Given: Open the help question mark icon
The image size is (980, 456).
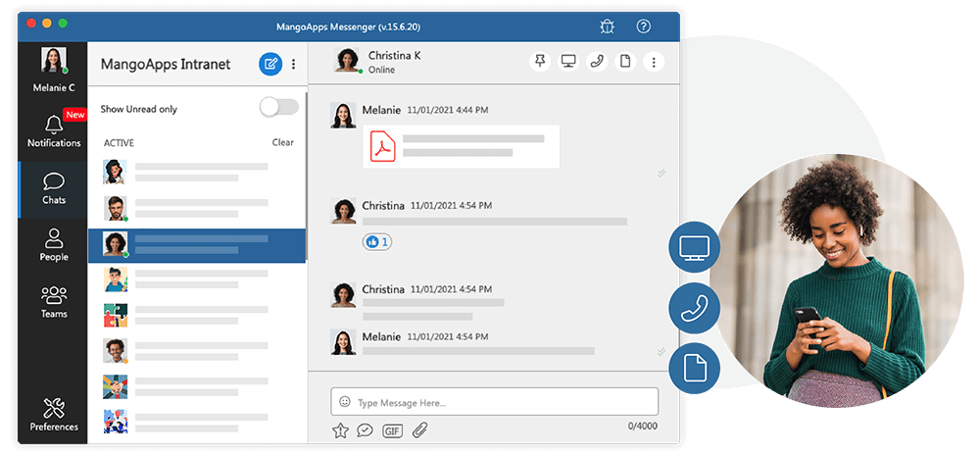Looking at the screenshot, I should pyautogui.click(x=644, y=26).
